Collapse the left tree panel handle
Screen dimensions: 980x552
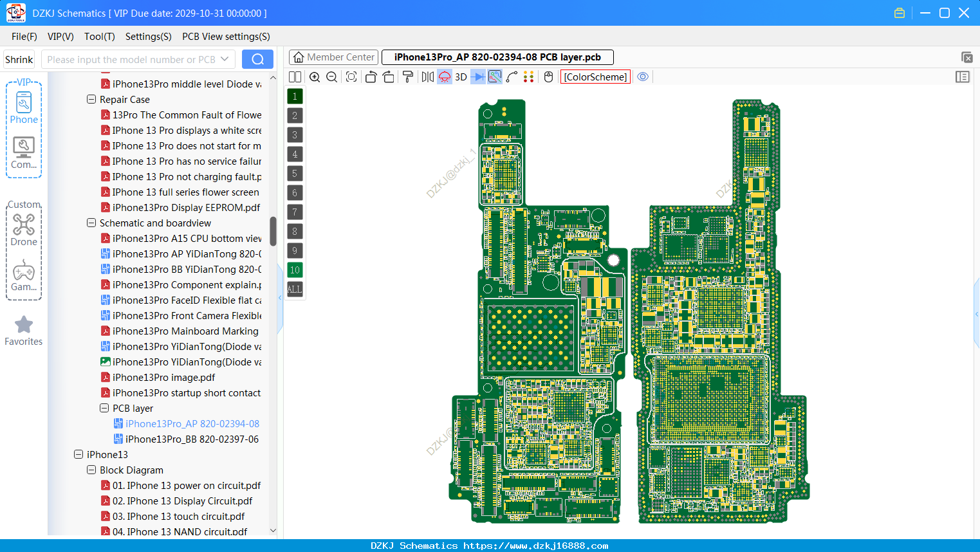[280, 298]
